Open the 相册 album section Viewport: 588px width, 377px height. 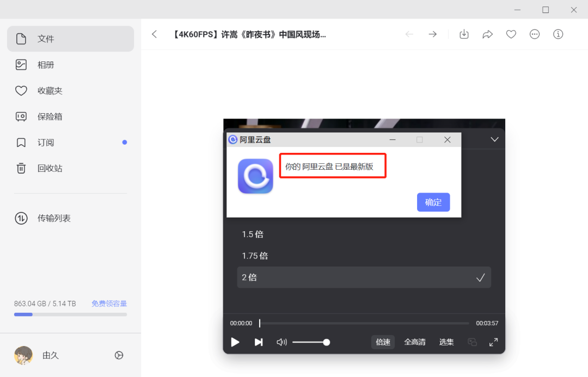point(70,65)
